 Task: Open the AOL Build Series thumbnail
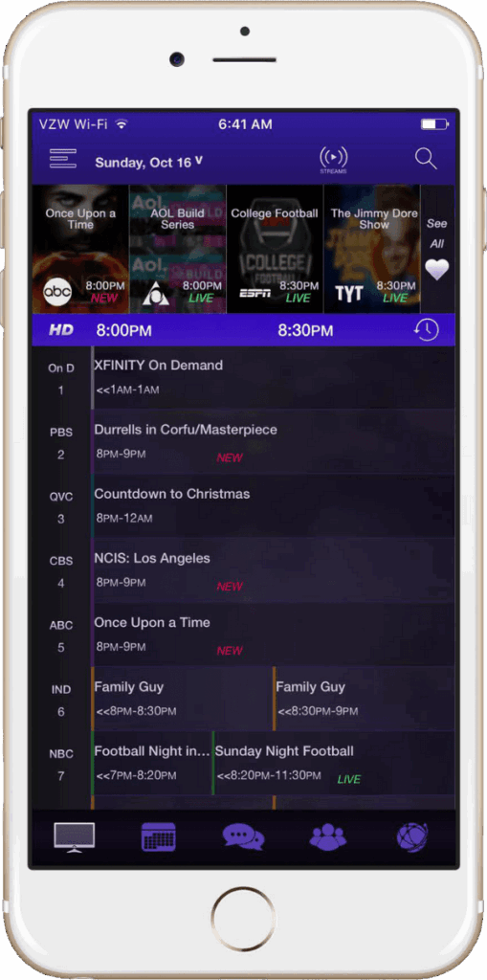pyautogui.click(x=178, y=249)
